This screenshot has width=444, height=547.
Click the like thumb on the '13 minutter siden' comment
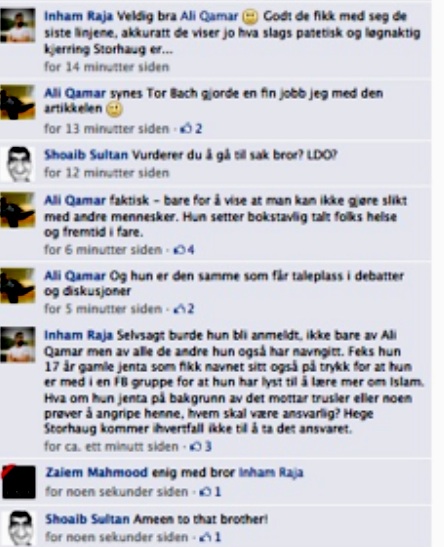coord(186,128)
